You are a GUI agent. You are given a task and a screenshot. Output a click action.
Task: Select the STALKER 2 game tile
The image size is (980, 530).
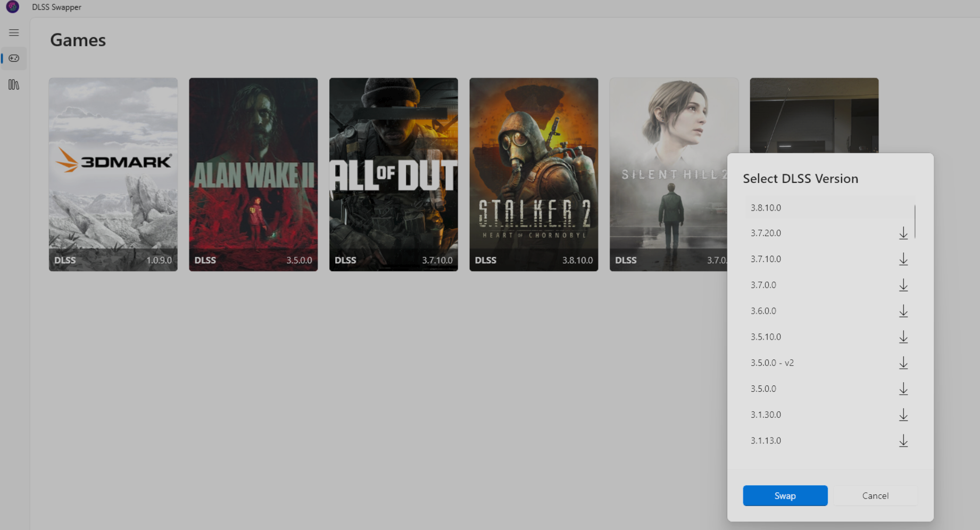click(x=534, y=174)
